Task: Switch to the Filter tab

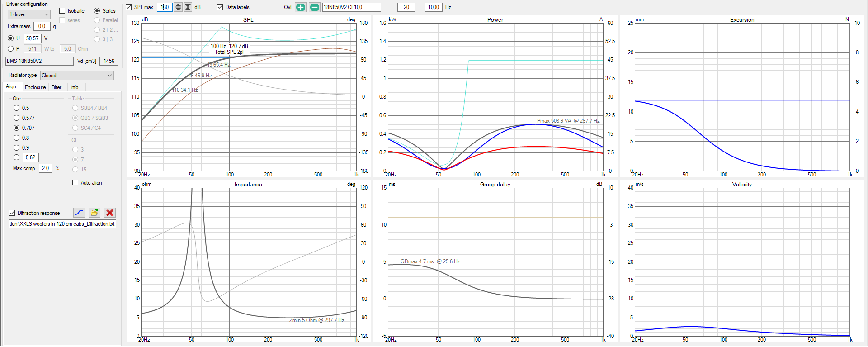Action: (x=57, y=87)
